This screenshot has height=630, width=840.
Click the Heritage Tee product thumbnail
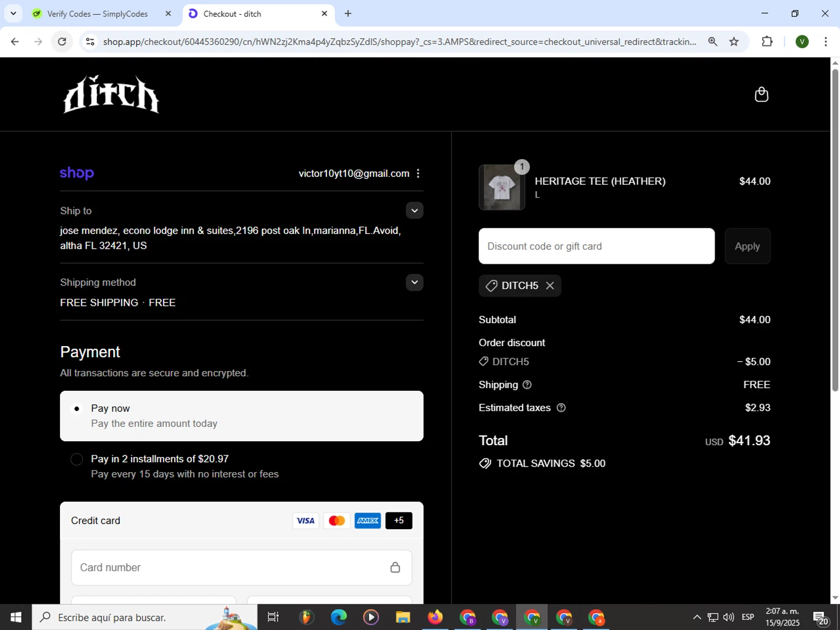click(502, 188)
